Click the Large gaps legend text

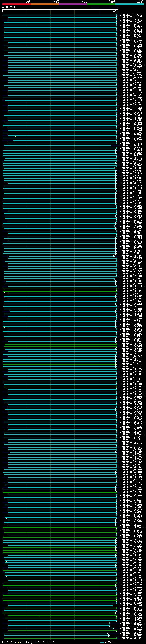[28, 642]
